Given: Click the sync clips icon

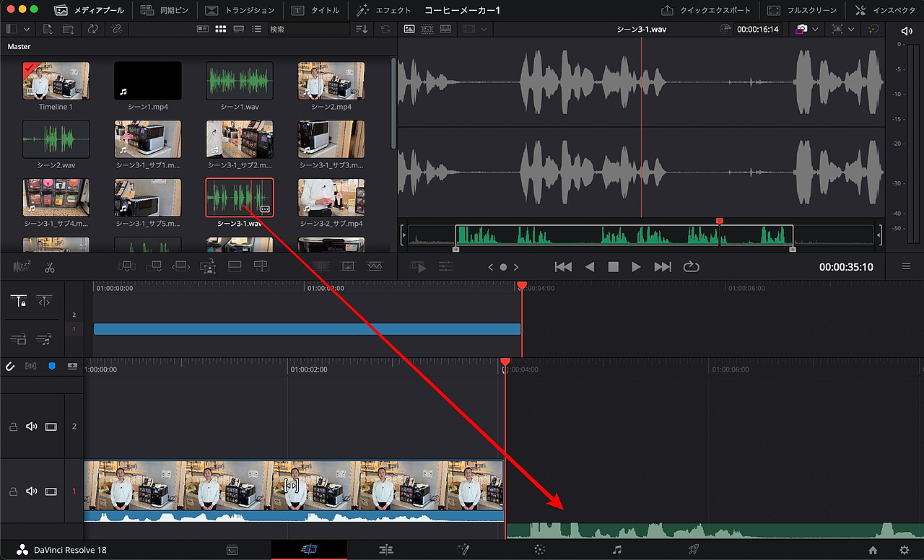Looking at the screenshot, I should click(x=93, y=29).
